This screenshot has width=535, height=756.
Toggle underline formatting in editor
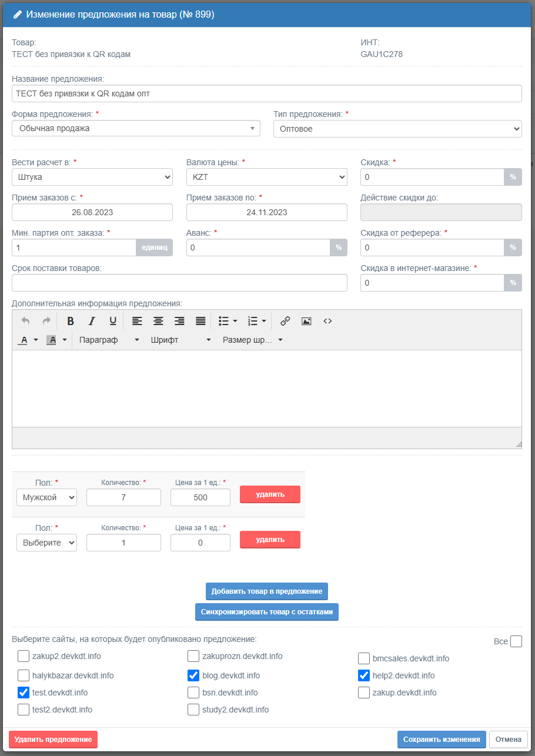tap(113, 321)
